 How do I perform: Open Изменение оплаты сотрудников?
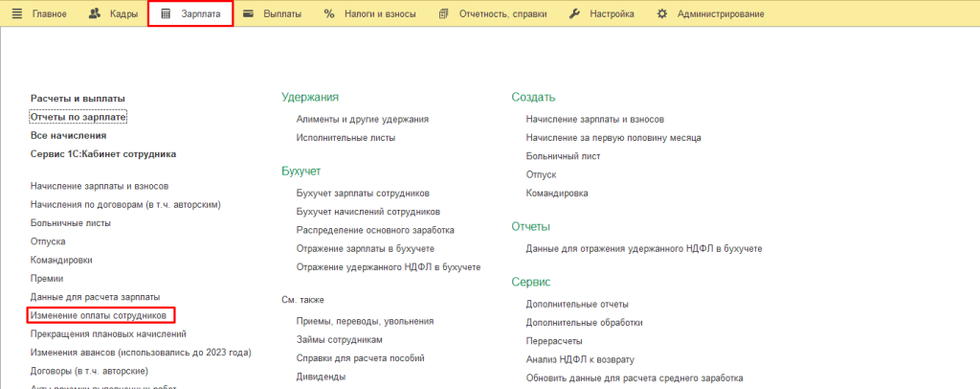[99, 315]
